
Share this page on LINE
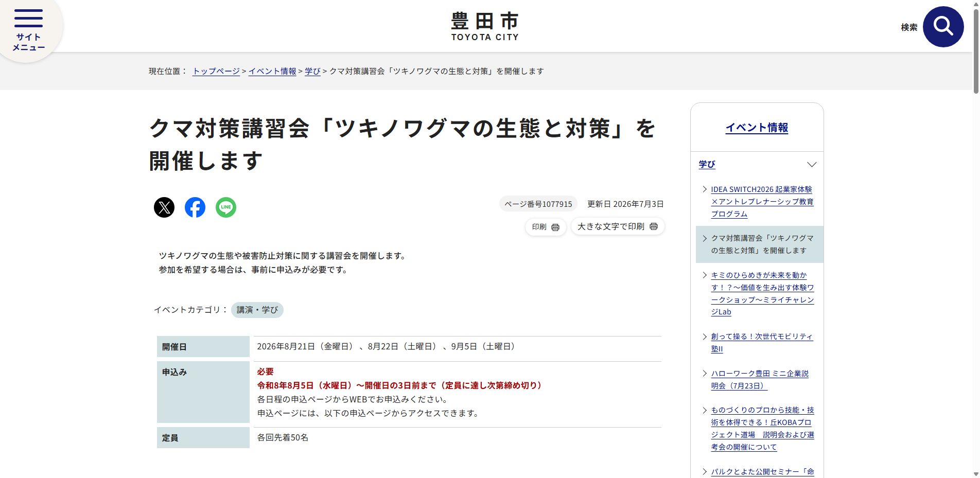click(x=226, y=207)
